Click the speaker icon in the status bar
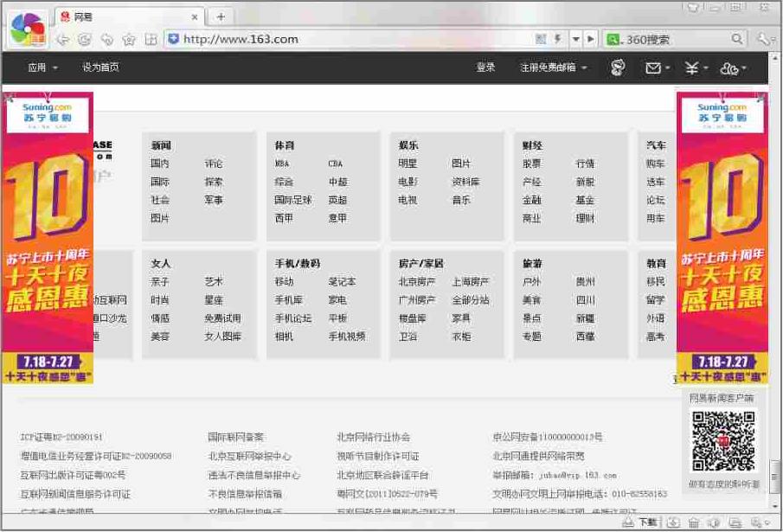The image size is (783, 532). [714, 522]
